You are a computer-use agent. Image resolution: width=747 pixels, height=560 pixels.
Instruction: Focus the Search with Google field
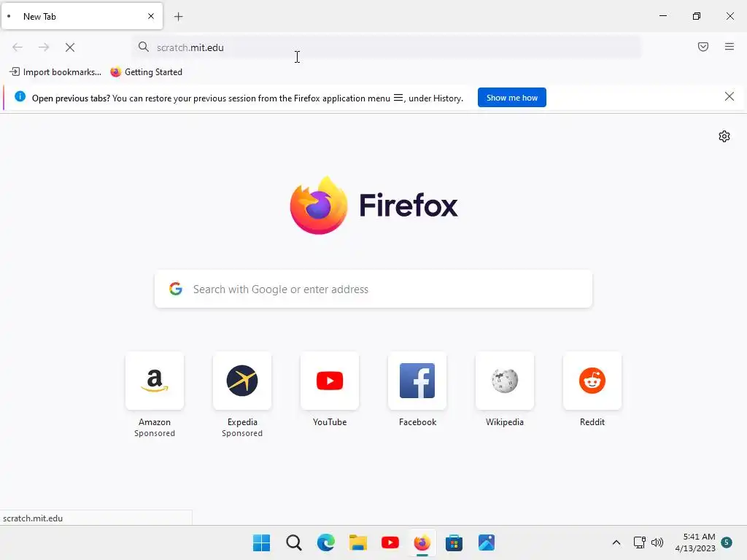(373, 289)
